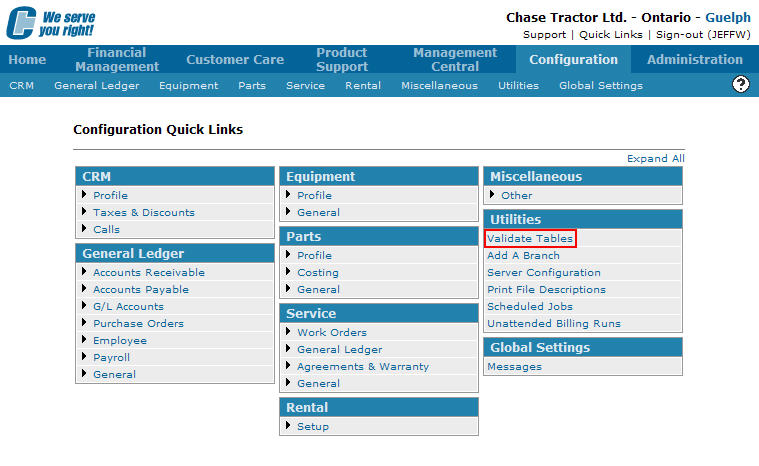The image size is (759, 466).
Task: Open the Product Support tab
Action: tap(342, 60)
